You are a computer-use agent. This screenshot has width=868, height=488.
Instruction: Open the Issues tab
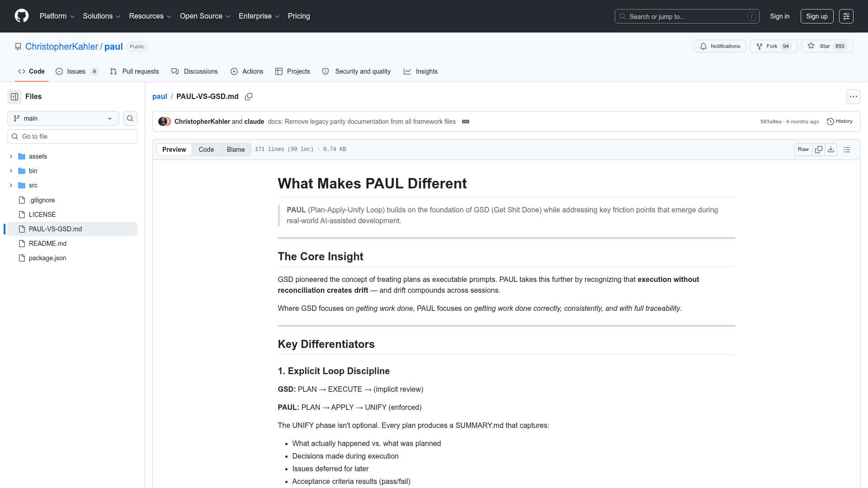(x=77, y=71)
